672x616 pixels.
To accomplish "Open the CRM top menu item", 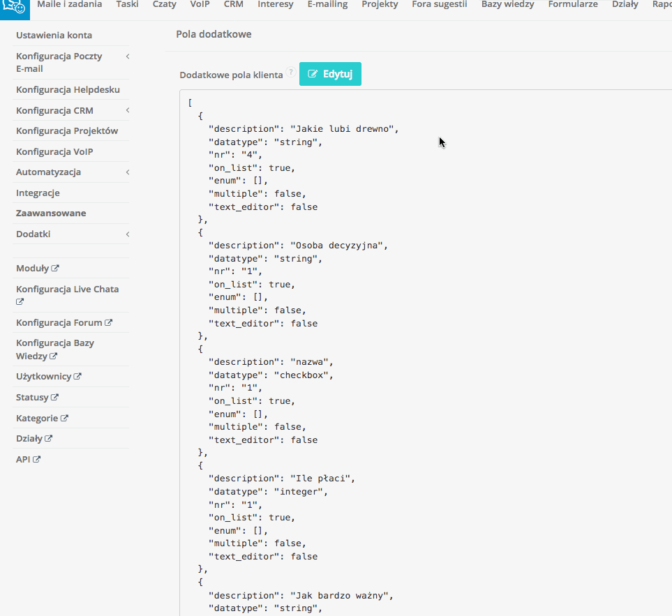I will (x=233, y=4).
